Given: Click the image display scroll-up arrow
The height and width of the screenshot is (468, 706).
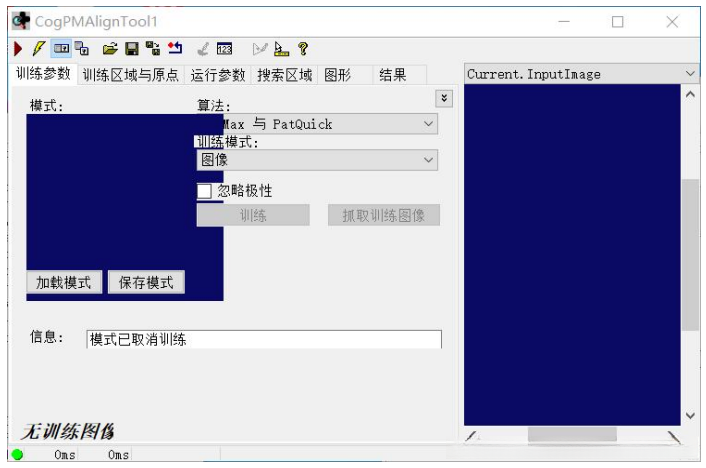Looking at the screenshot, I should pyautogui.click(x=690, y=95).
